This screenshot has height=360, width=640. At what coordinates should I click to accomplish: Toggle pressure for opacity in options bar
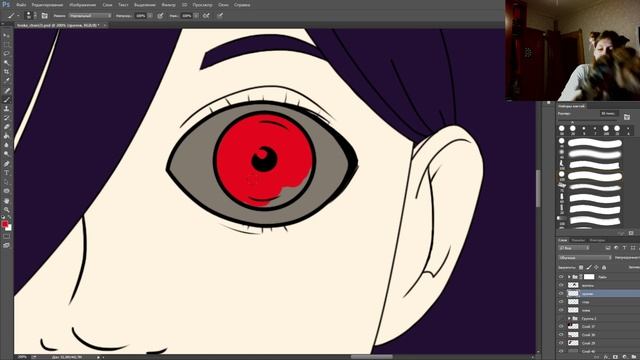[x=160, y=16]
